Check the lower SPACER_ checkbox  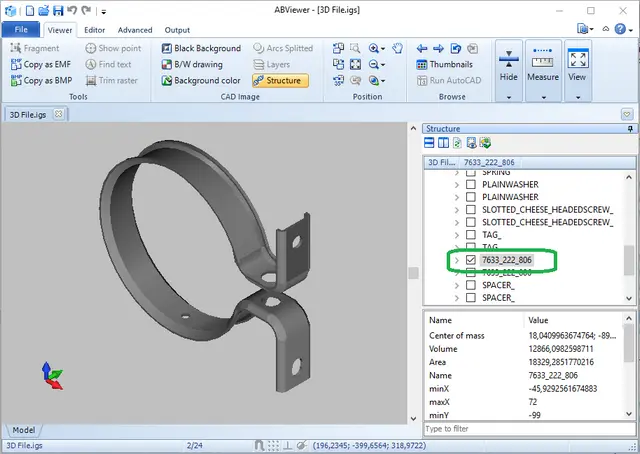click(x=471, y=298)
